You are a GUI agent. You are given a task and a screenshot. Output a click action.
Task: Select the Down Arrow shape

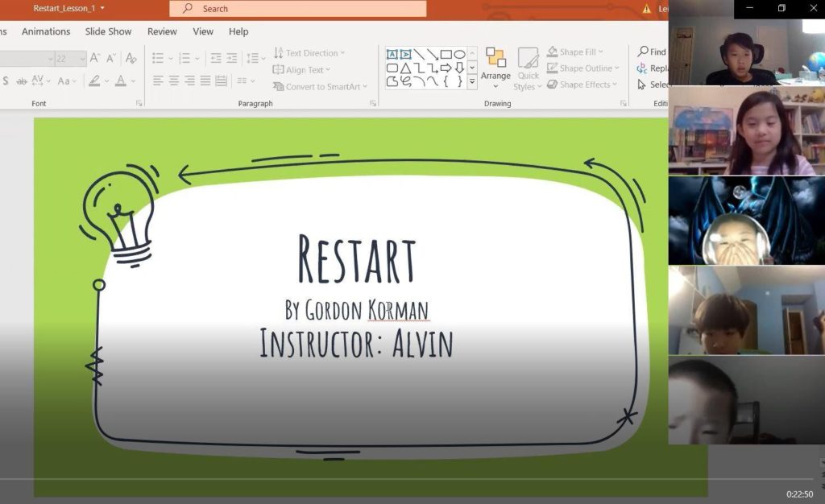click(459, 68)
